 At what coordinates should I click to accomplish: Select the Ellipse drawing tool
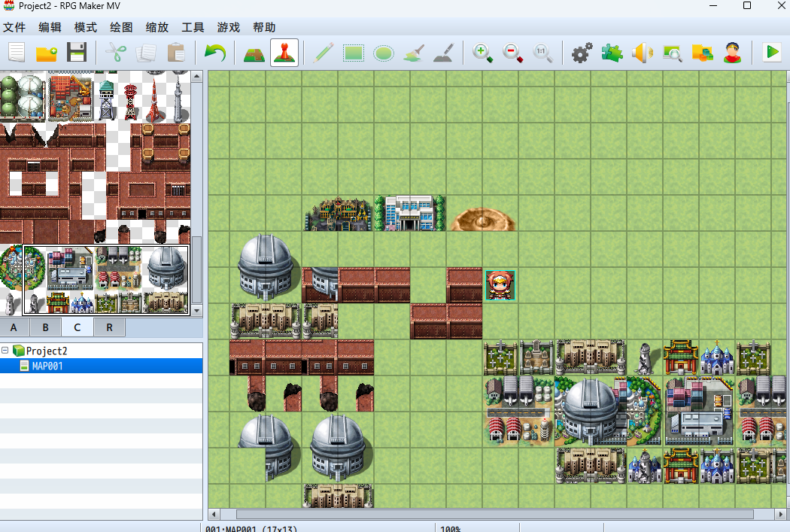[x=384, y=53]
